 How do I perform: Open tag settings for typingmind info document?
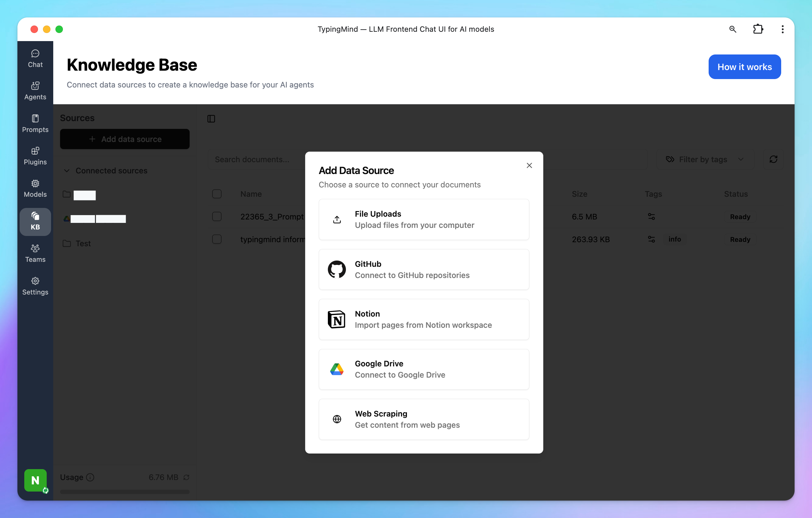651,239
